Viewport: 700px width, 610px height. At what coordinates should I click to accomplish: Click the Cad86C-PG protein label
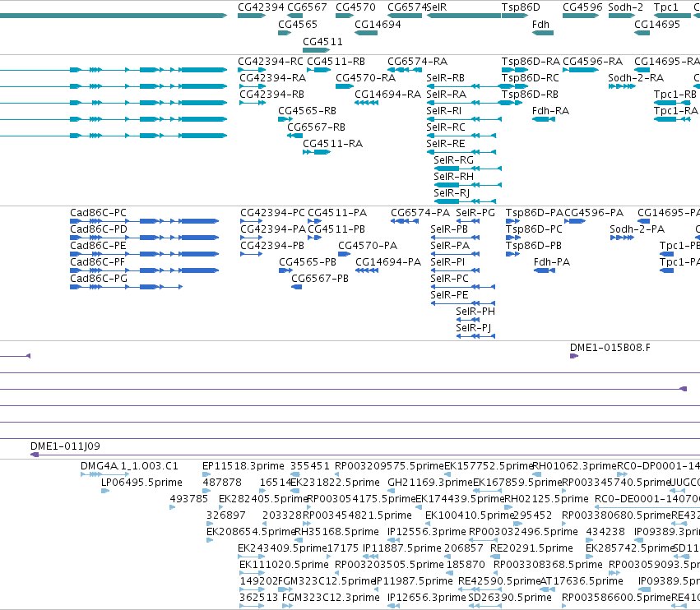[99, 280]
